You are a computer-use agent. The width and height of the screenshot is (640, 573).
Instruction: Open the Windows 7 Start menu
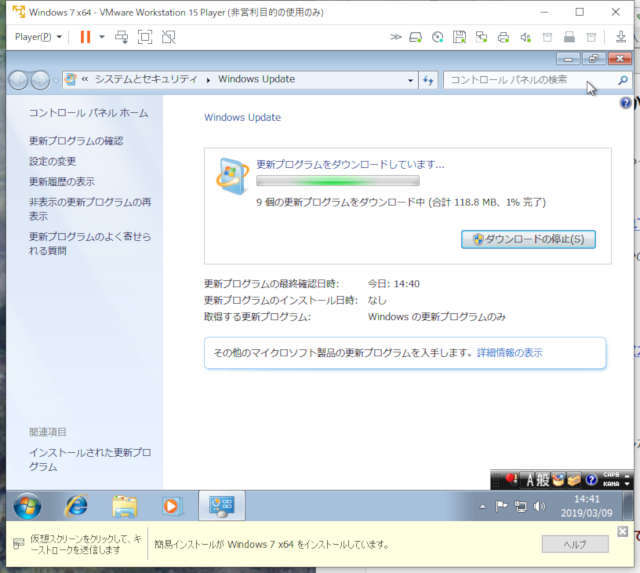27,506
